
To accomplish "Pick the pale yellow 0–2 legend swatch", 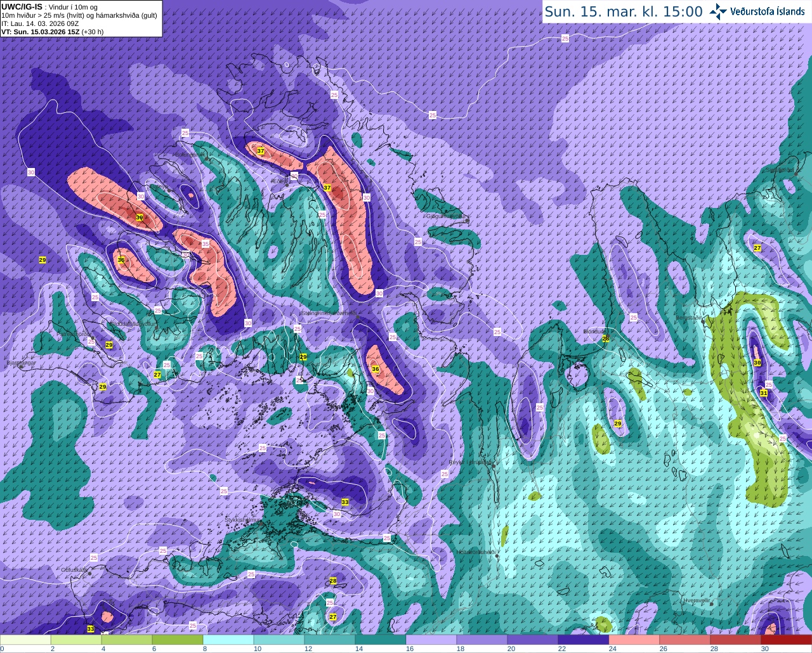I will point(25,640).
